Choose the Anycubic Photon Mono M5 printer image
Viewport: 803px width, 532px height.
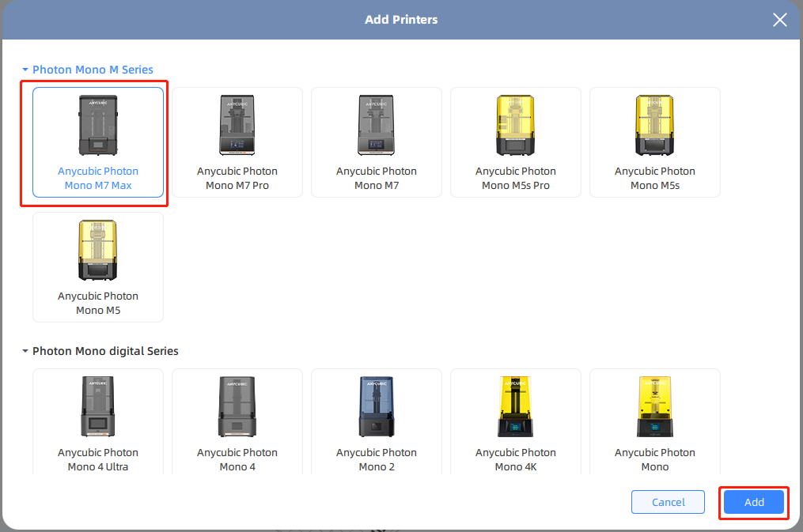pos(98,250)
